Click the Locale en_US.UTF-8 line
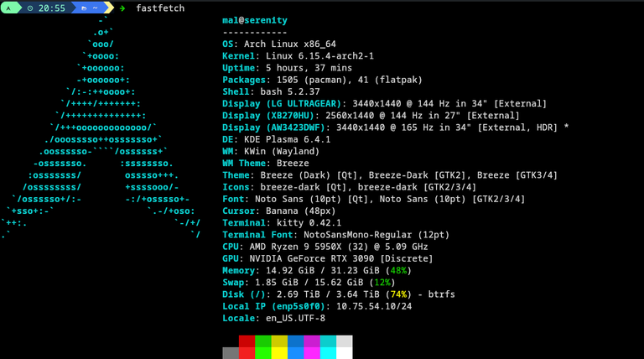Screen dimensions: 644x359 pos(273,318)
